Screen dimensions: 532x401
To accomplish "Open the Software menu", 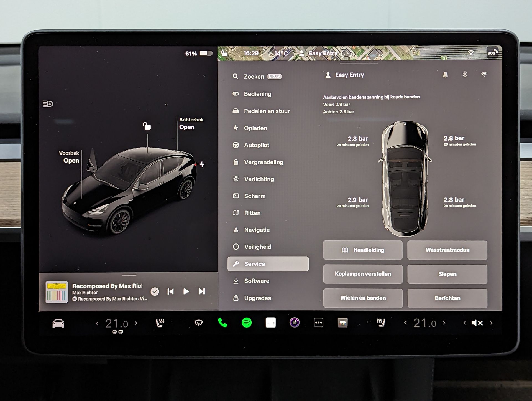I will 251,281.
